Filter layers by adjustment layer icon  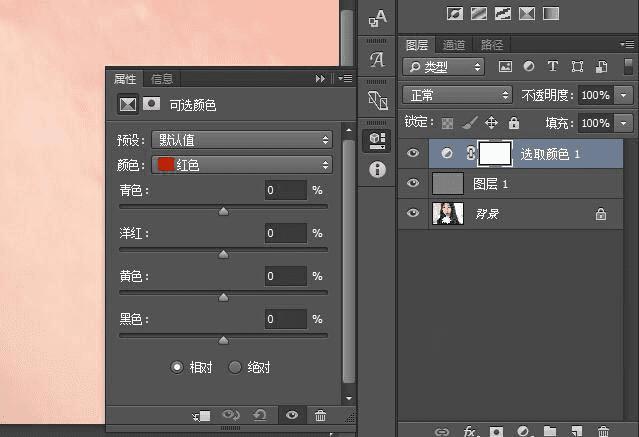click(529, 66)
